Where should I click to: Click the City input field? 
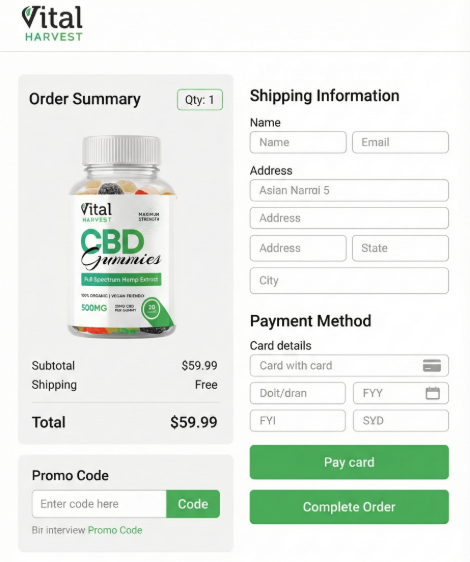[x=349, y=280]
